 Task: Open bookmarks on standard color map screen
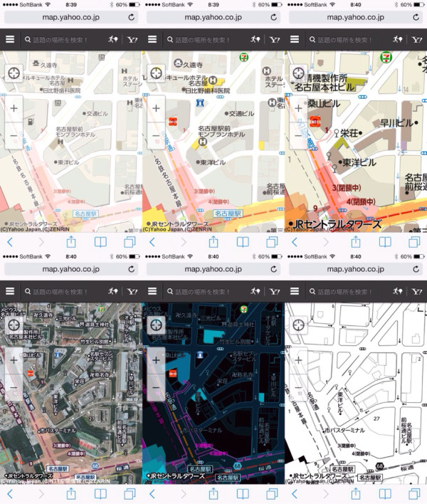[x=243, y=242]
